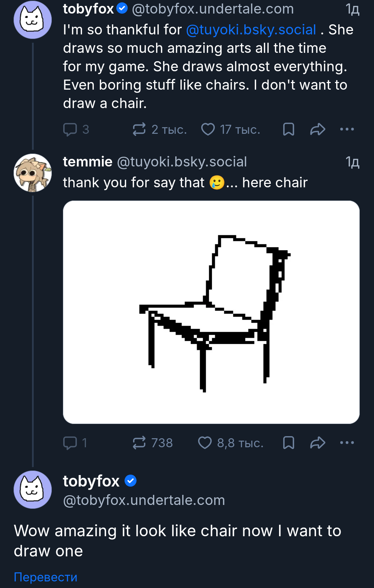This screenshot has height=588, width=374.
Task: Reply to temmie's chair post
Action: pos(70,443)
